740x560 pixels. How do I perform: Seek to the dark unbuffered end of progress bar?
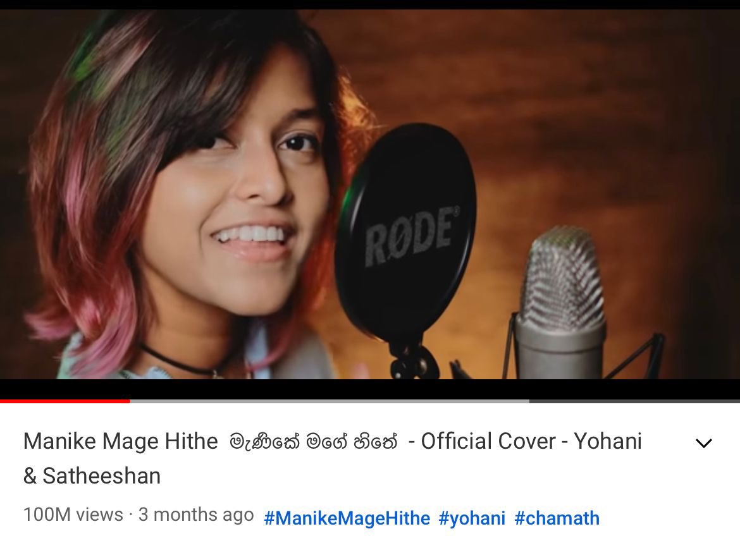634,401
